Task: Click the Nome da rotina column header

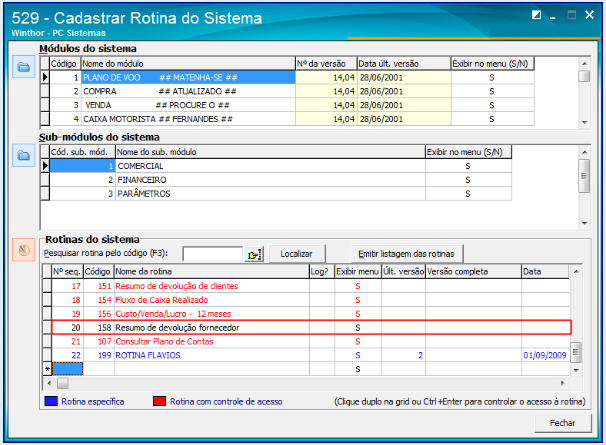Action: pos(211,272)
